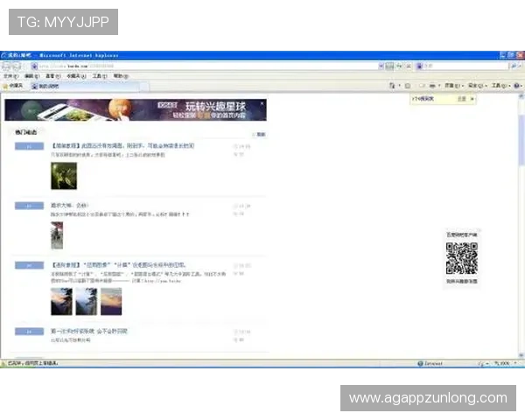Click the blue bar tag of fourth post
Image resolution: width=525 pixels, height=420 pixels.
tap(29, 332)
